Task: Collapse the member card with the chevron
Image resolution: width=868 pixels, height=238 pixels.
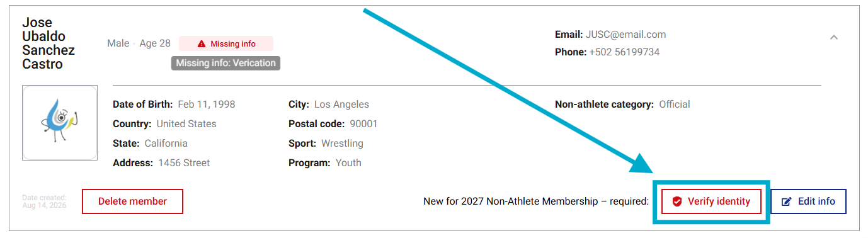Action: click(833, 38)
